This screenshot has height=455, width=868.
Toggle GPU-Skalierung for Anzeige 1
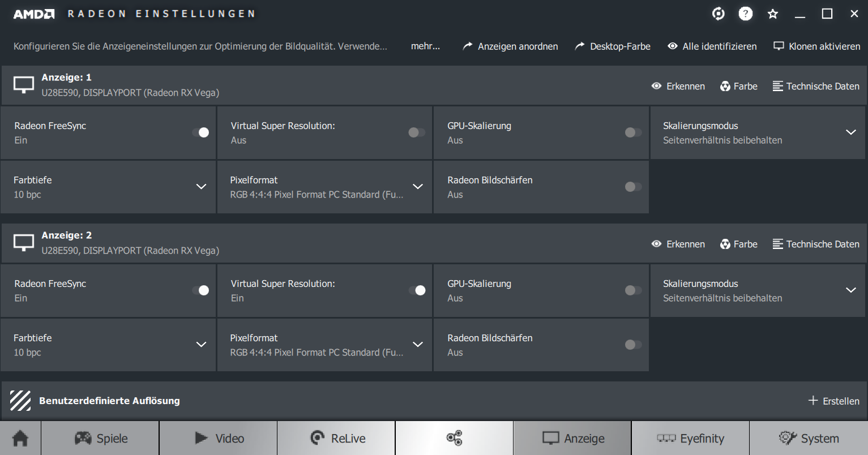pyautogui.click(x=633, y=132)
